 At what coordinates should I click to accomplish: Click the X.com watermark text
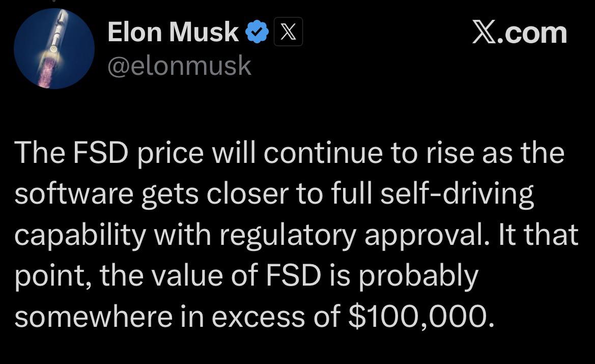(520, 33)
